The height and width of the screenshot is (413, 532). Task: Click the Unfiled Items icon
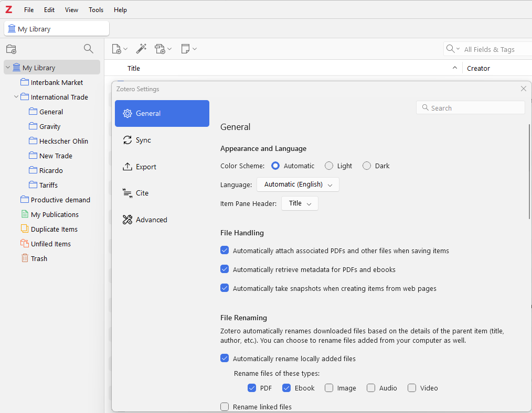click(x=25, y=243)
